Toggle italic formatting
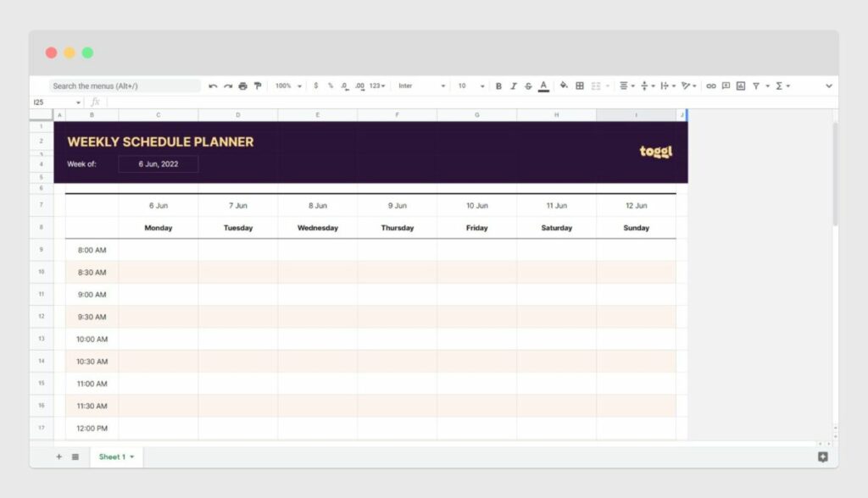Image resolution: width=868 pixels, height=498 pixels. tap(515, 86)
